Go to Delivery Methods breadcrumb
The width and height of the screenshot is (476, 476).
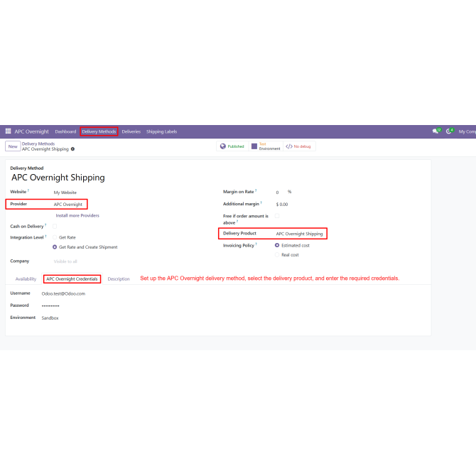click(x=38, y=144)
